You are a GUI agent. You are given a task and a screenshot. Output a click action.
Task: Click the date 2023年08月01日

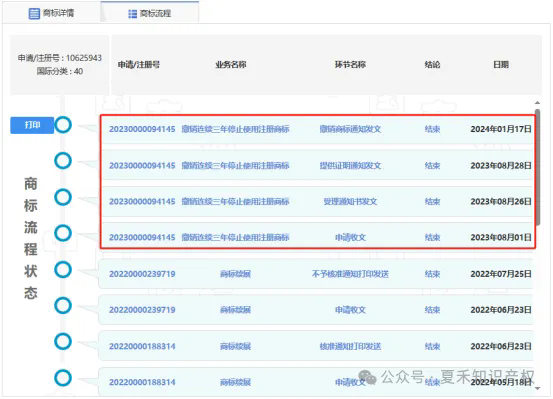point(501,237)
